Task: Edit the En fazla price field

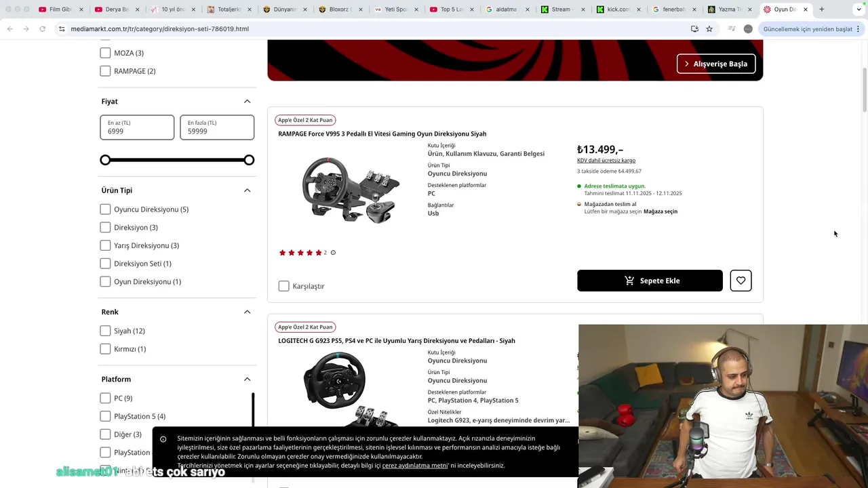Action: 217,127
